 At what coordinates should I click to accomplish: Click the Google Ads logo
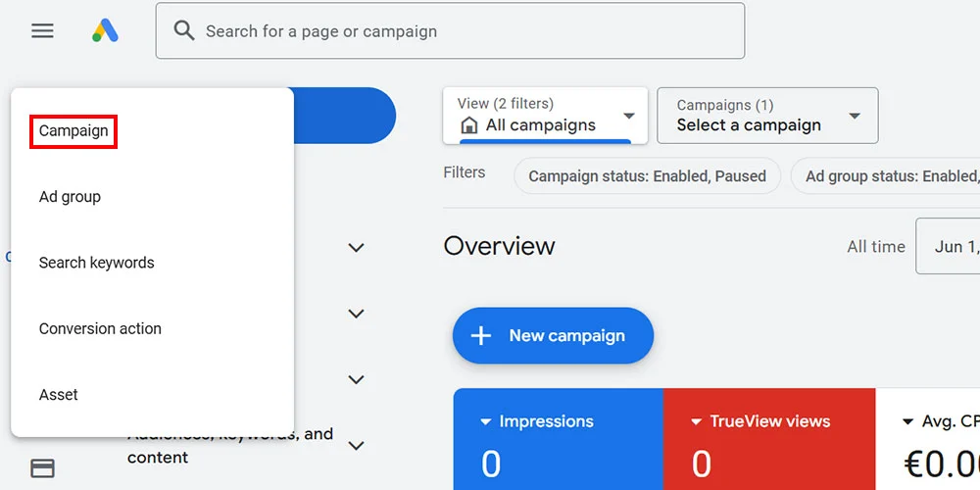point(105,30)
